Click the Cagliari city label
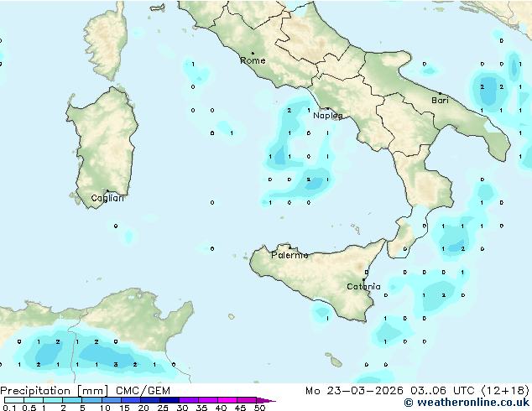Viewport: 532px width, 411px height. [107, 198]
